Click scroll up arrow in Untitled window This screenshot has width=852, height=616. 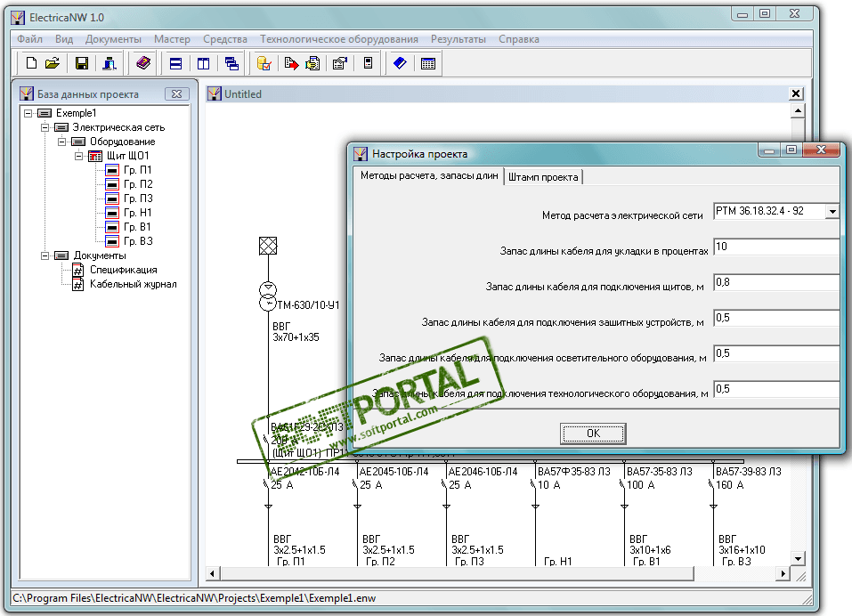[797, 110]
